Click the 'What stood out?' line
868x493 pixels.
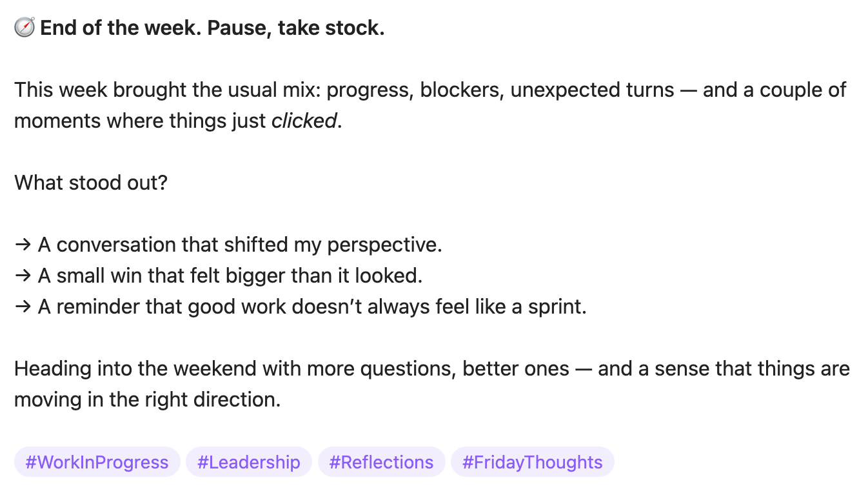tap(91, 183)
